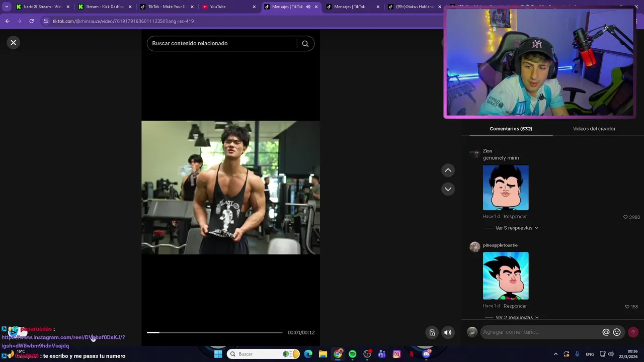
Task: Go back in browser
Action: tap(7, 21)
